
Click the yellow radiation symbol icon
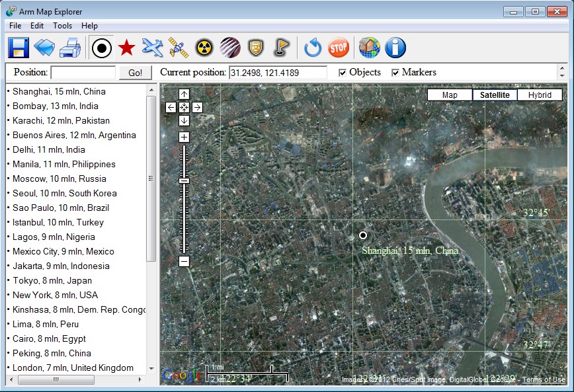click(x=204, y=48)
